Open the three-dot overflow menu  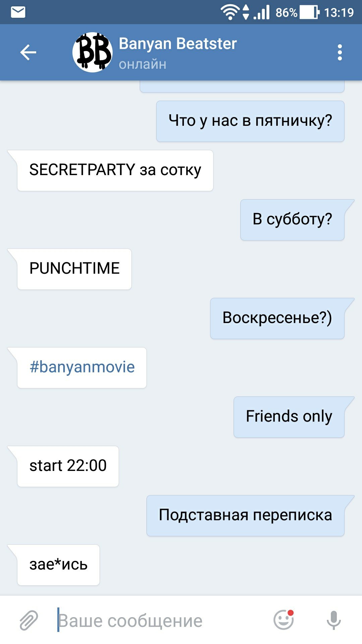click(x=340, y=53)
